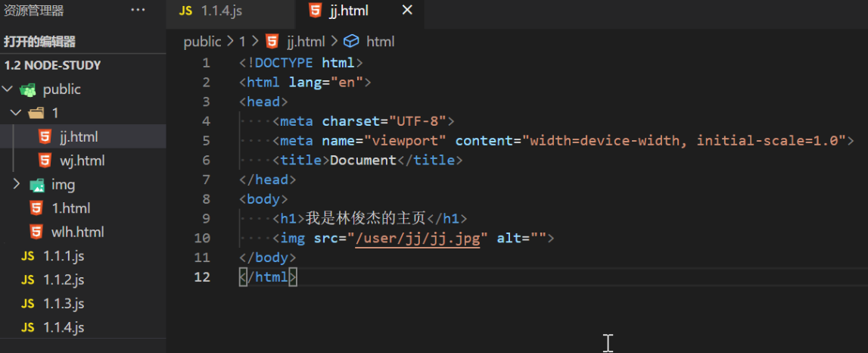Click the img folder icon

[x=36, y=184]
